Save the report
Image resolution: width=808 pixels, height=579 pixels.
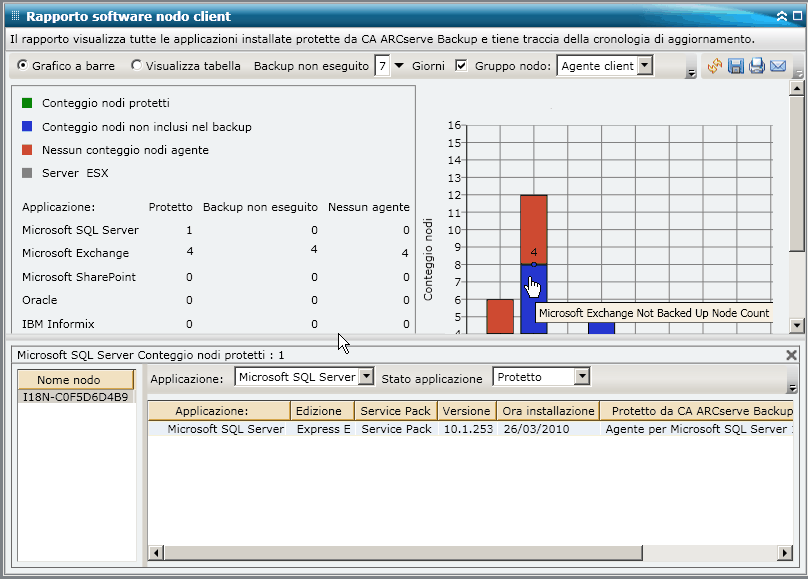(x=737, y=66)
